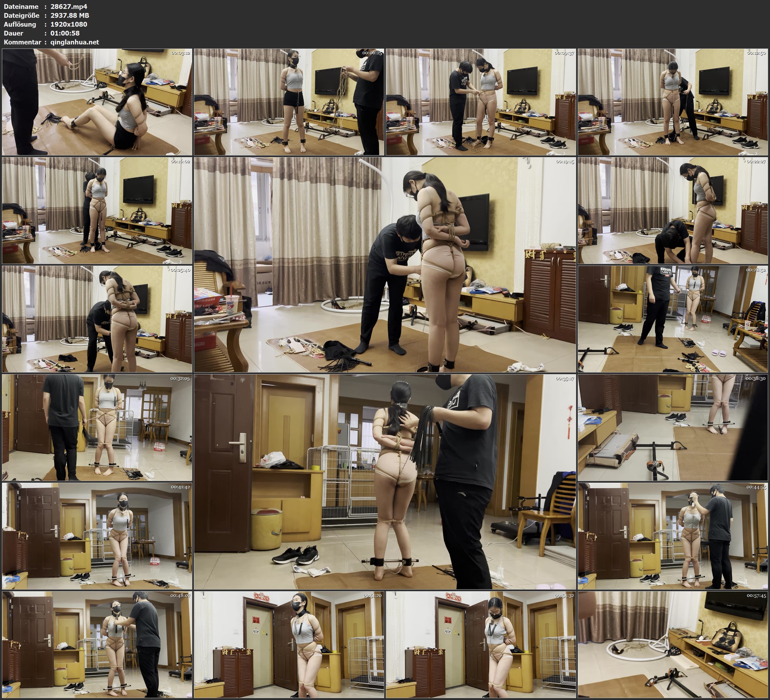Open the thumbnail marked 00:22:27
770x700 pixels.
click(673, 210)
